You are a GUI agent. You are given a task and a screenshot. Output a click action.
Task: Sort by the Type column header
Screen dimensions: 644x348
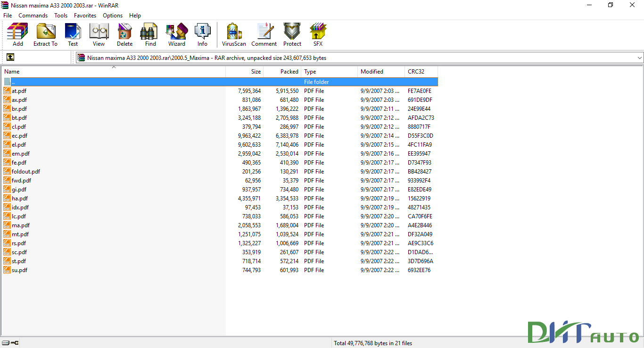[x=330, y=72]
